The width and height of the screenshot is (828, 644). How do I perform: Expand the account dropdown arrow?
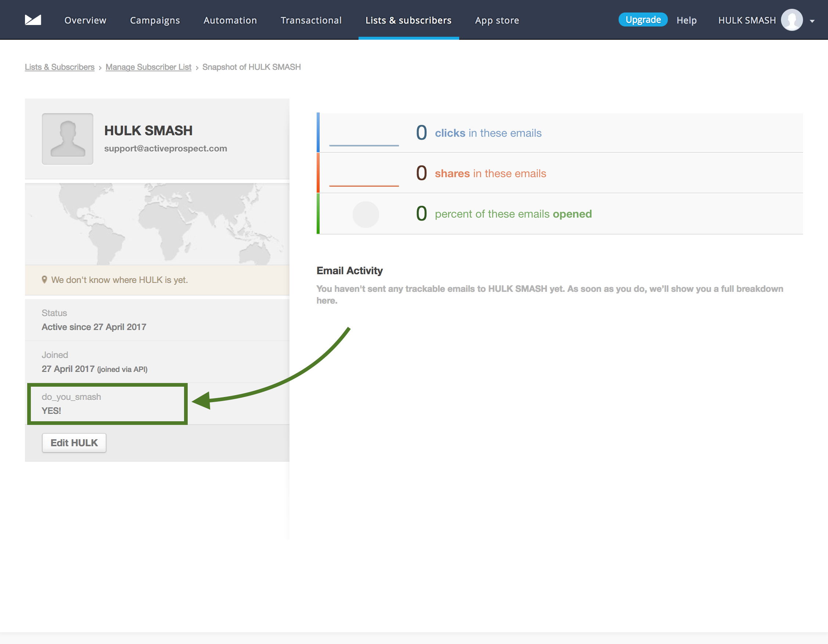[812, 21]
